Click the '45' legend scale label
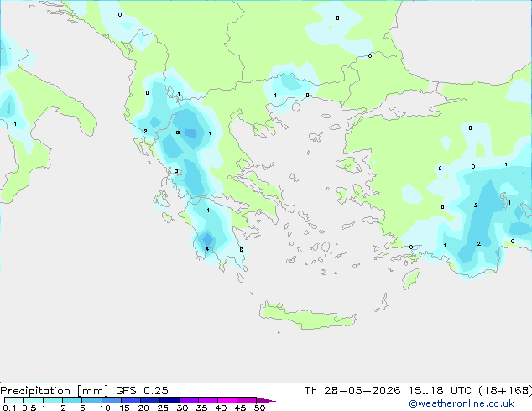532x411 pixels. (240, 408)
